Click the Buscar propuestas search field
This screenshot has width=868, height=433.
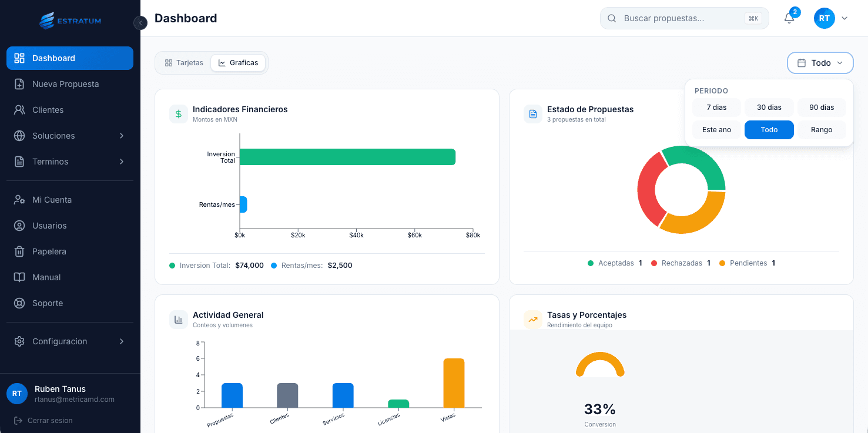click(x=685, y=18)
